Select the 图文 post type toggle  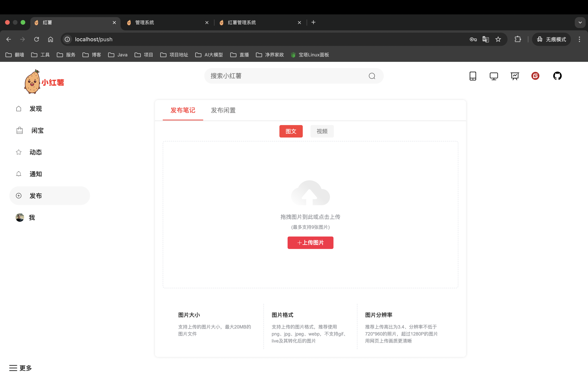(x=291, y=131)
